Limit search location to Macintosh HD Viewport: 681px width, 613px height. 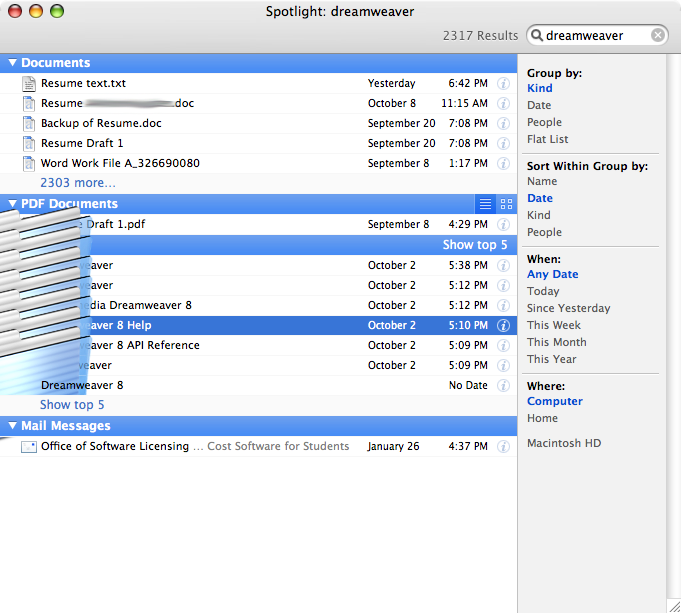[564, 443]
